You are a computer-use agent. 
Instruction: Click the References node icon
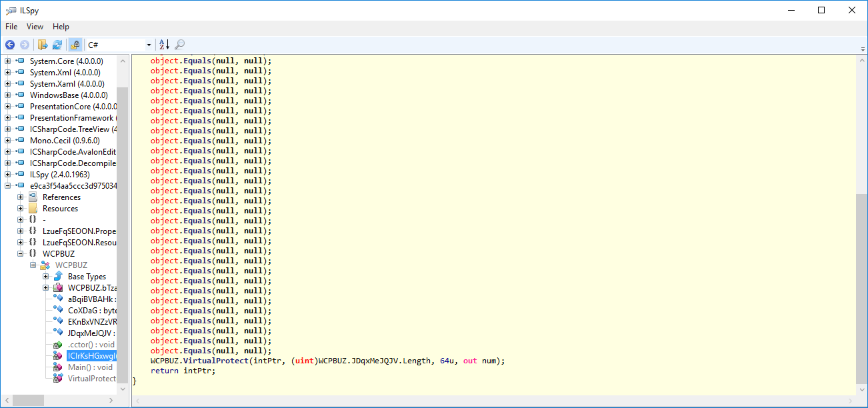[x=33, y=197]
